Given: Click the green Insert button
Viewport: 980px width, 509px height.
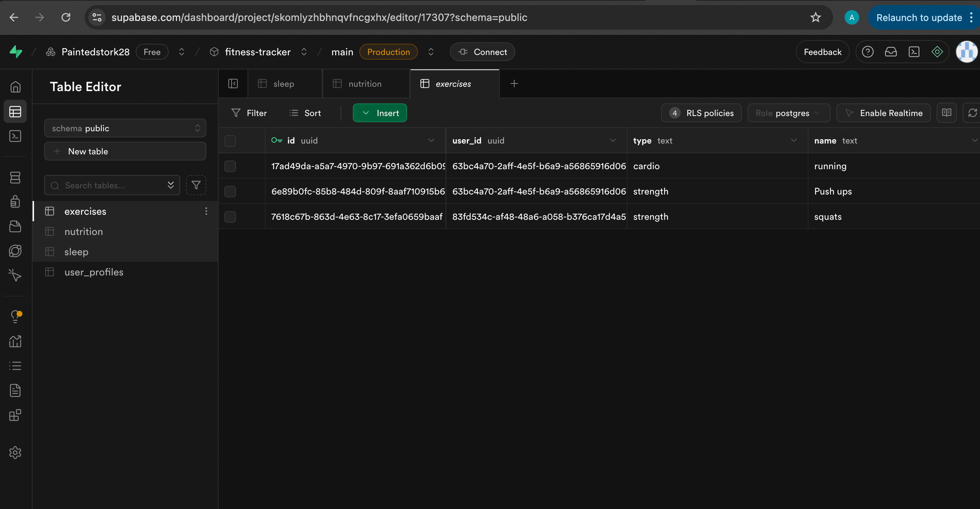Looking at the screenshot, I should click(x=380, y=113).
